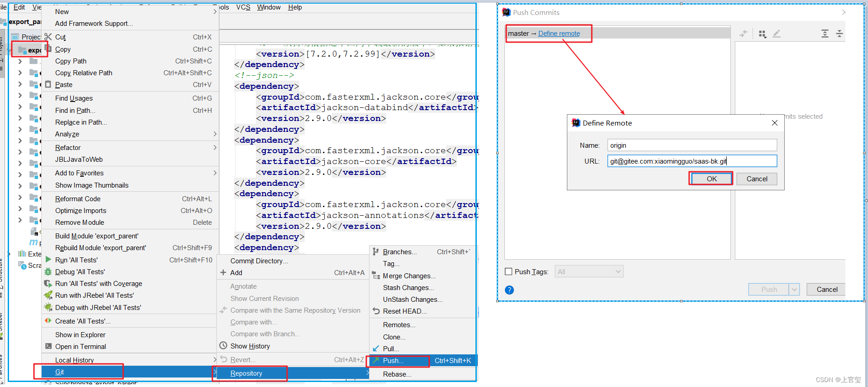
Task: Click the Pull arrow icon
Action: pos(376,348)
